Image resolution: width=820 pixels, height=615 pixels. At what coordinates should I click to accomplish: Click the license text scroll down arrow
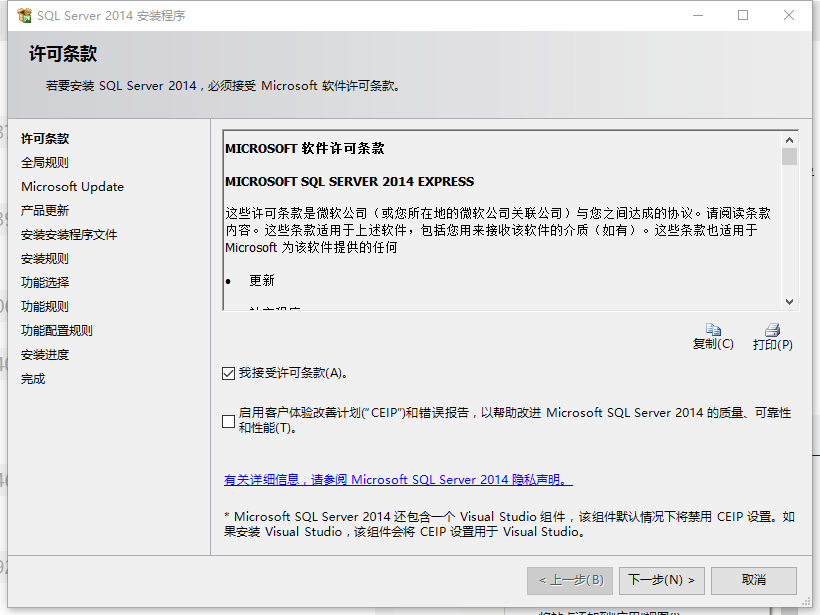coord(789,302)
